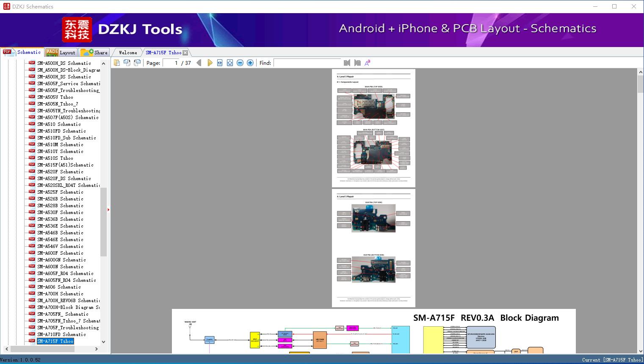The height and width of the screenshot is (364, 644).
Task: Select SM-A710FD Schematic
Action: coord(61,334)
